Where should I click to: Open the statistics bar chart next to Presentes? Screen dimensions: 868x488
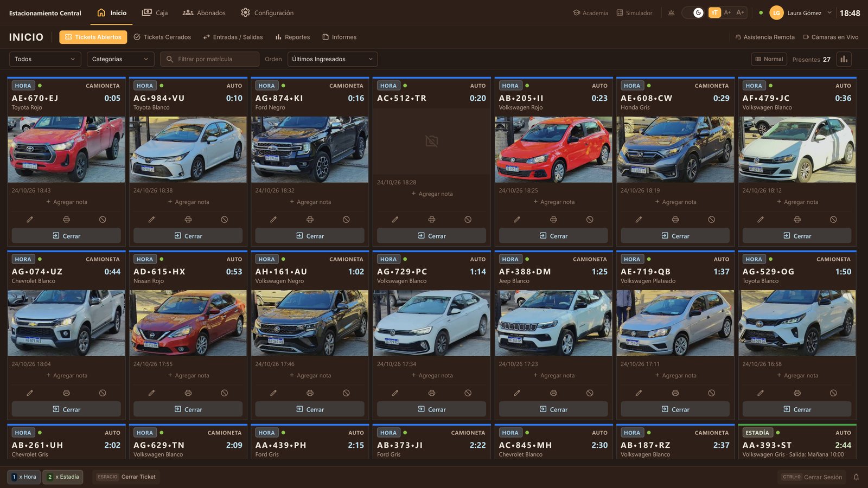tap(844, 59)
